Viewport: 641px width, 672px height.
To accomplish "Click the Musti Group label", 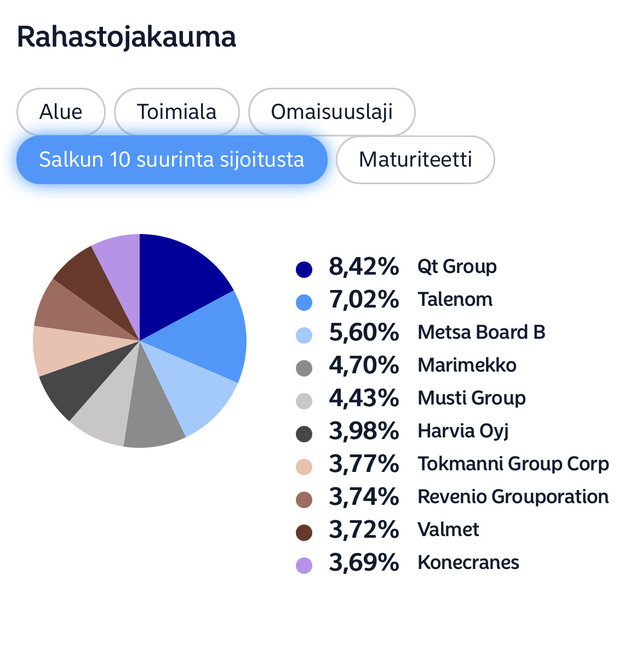I will (x=471, y=398).
